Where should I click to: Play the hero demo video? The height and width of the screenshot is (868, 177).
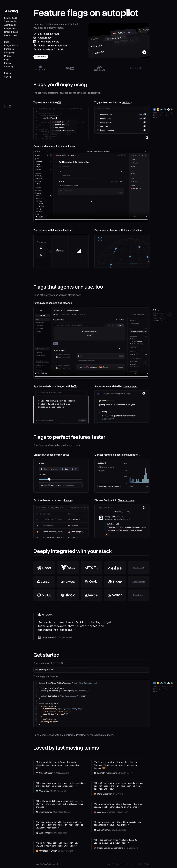(144, 52)
